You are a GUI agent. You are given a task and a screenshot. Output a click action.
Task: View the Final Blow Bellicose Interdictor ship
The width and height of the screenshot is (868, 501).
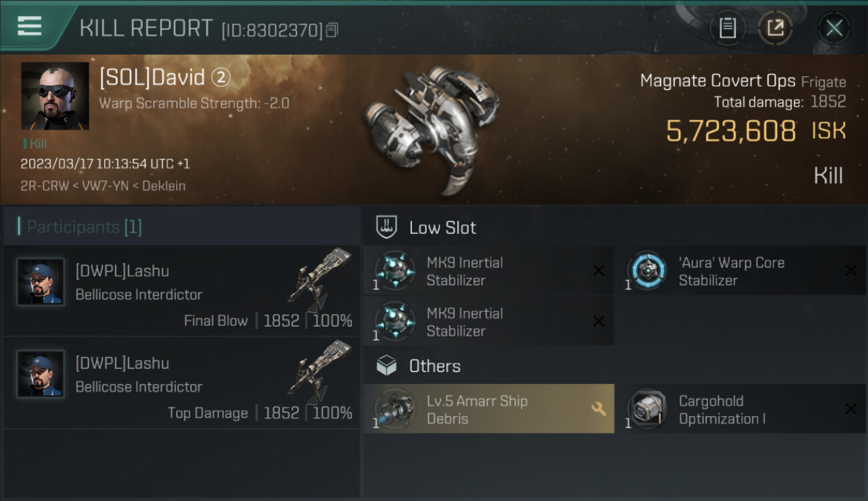point(320,279)
